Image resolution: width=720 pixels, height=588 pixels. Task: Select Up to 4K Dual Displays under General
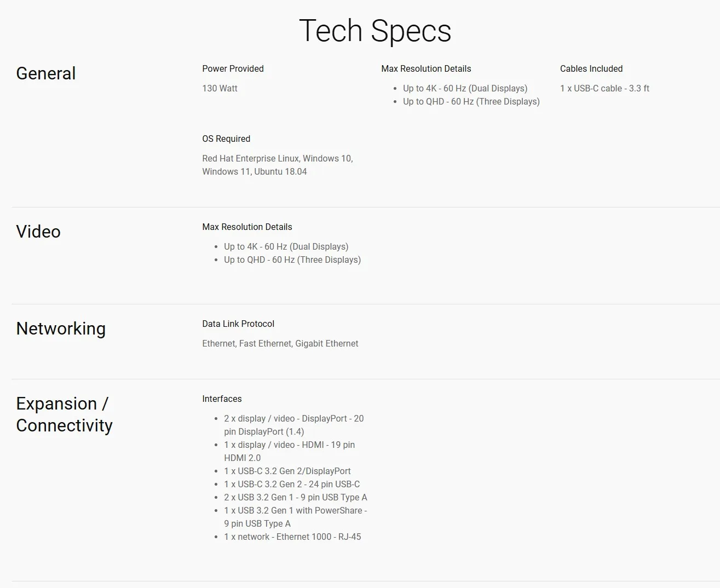click(465, 88)
